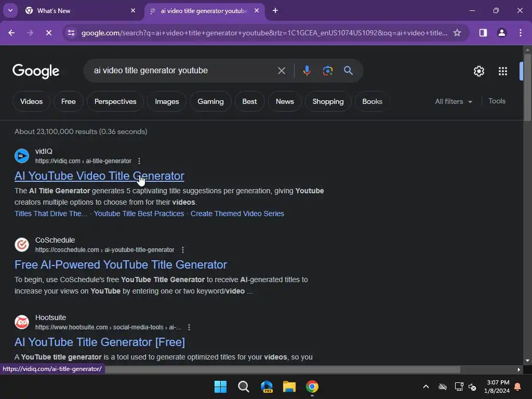This screenshot has height=399, width=532.
Task: Filter results by Shopping
Action: pos(328,101)
